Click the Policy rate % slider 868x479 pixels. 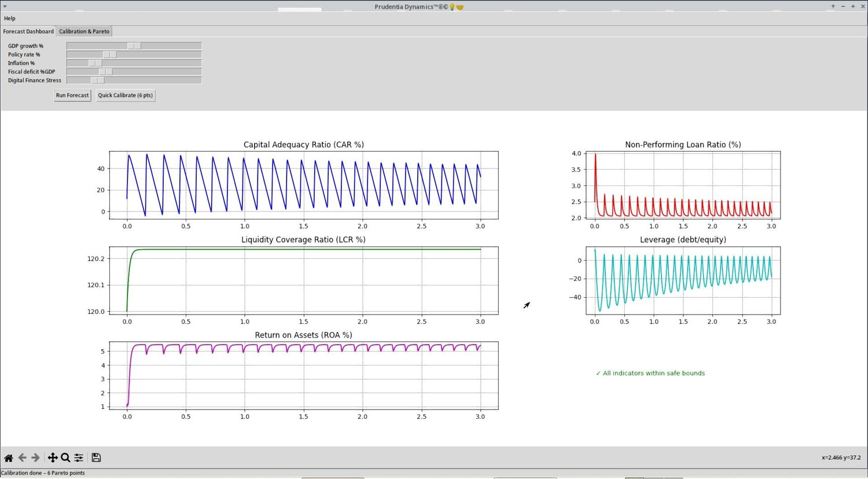point(134,54)
